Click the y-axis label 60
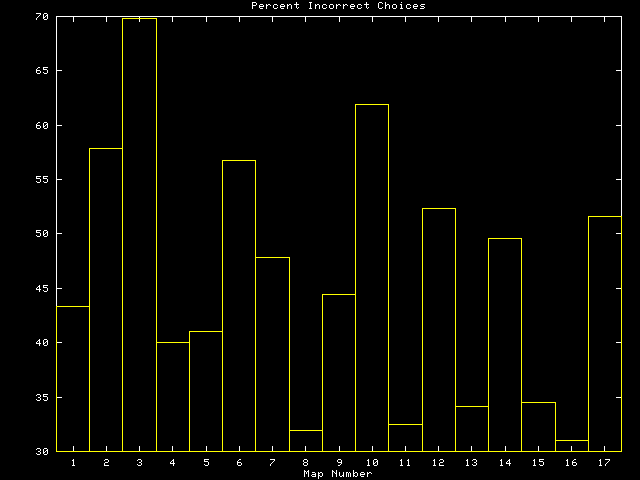 coord(42,126)
